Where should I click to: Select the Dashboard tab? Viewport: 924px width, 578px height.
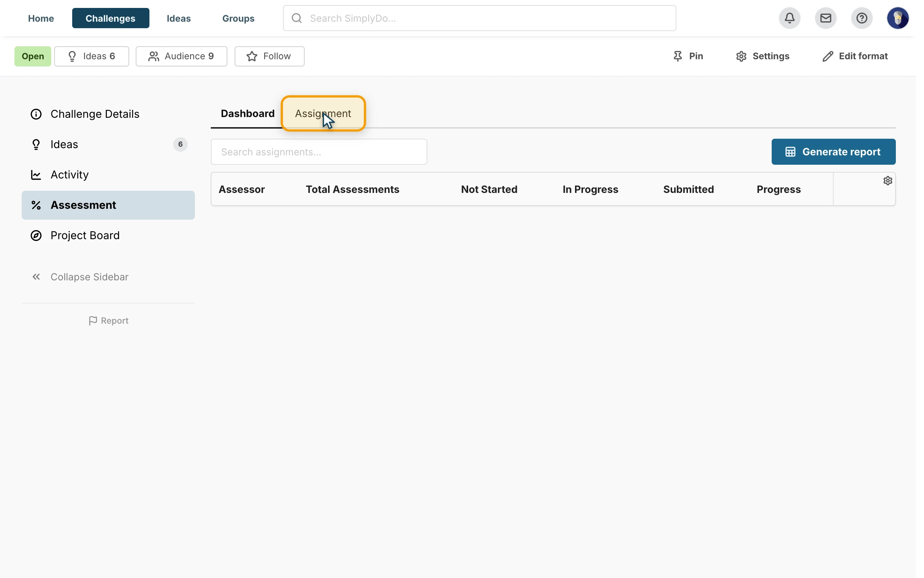[x=247, y=113]
